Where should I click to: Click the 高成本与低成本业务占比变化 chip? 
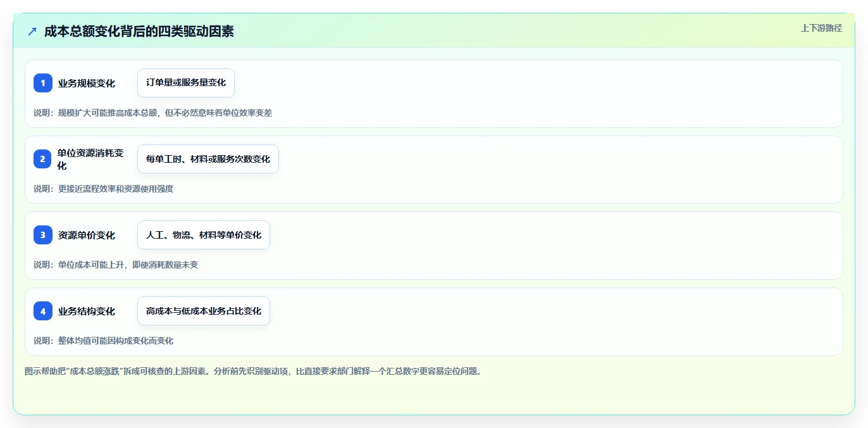(204, 311)
